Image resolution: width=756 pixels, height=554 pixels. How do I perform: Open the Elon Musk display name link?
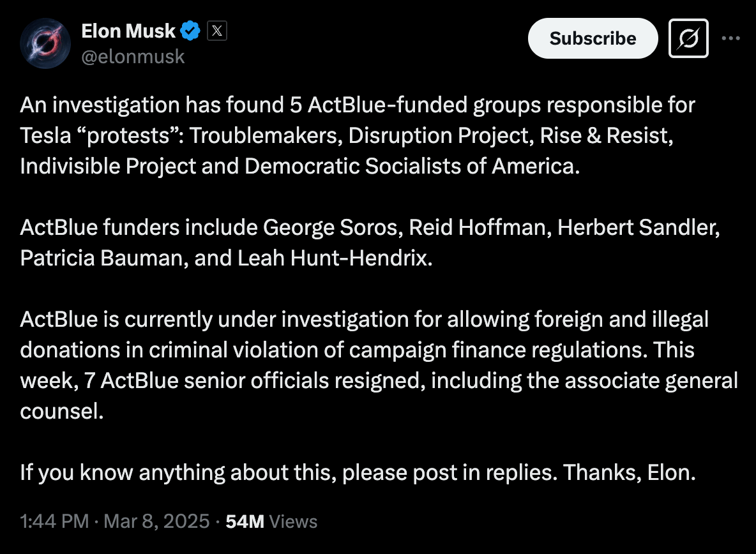point(128,29)
